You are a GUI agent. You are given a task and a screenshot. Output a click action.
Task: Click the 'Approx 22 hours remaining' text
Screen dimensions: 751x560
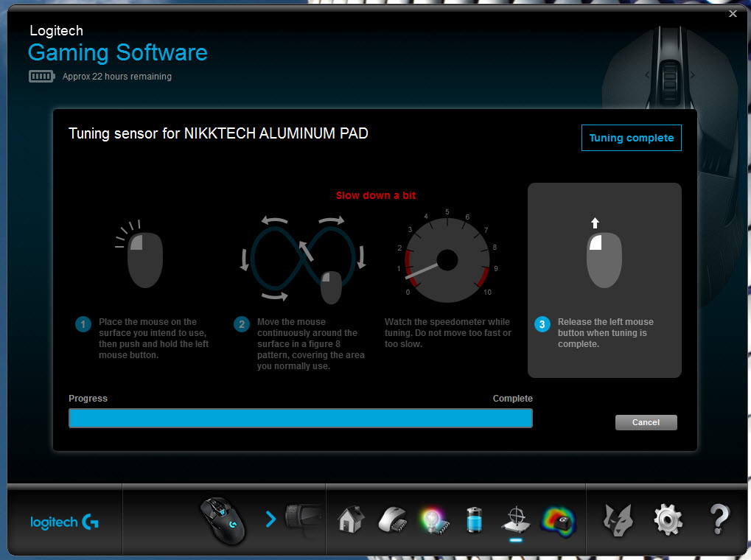117,77
